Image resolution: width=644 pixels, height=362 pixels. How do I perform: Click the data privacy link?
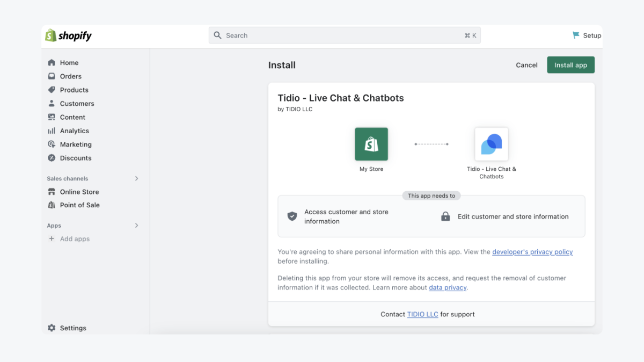coord(448,287)
